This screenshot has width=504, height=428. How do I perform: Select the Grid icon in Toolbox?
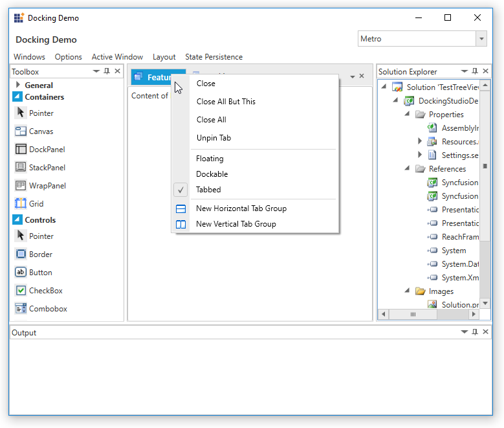[x=21, y=204]
